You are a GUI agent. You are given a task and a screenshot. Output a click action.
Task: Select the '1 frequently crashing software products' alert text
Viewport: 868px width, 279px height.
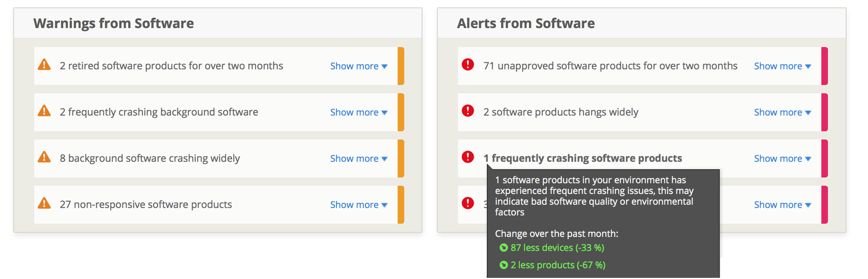[x=583, y=158]
